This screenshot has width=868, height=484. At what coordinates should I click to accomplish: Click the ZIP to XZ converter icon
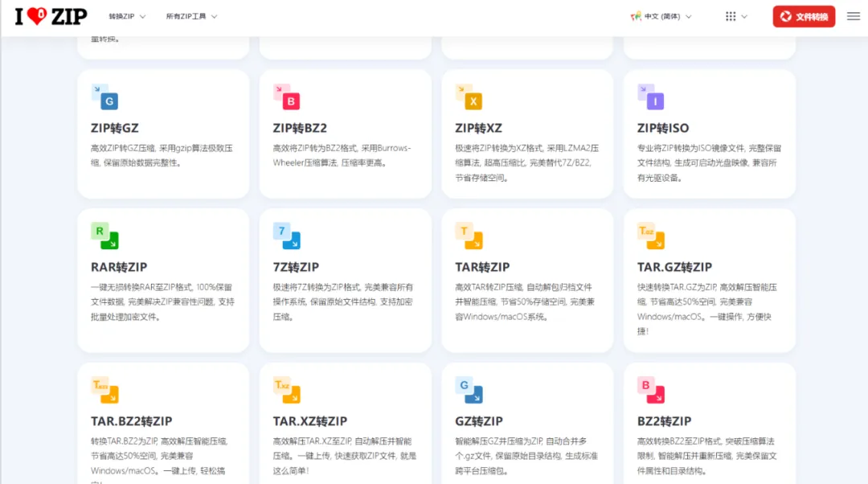[x=469, y=97]
